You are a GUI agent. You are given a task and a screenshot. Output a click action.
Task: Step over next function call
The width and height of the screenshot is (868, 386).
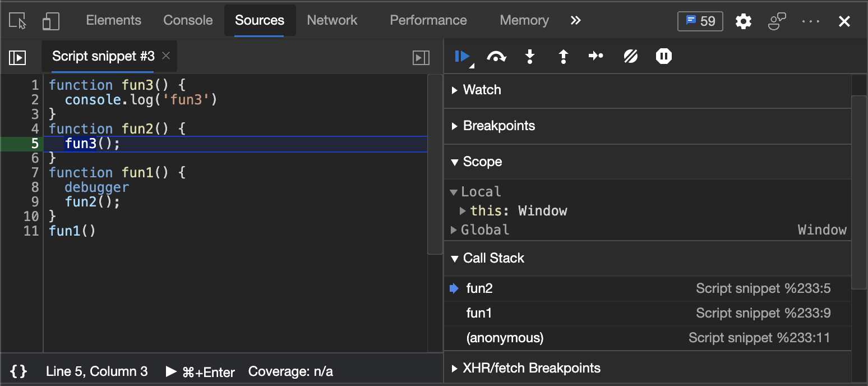[x=496, y=57]
